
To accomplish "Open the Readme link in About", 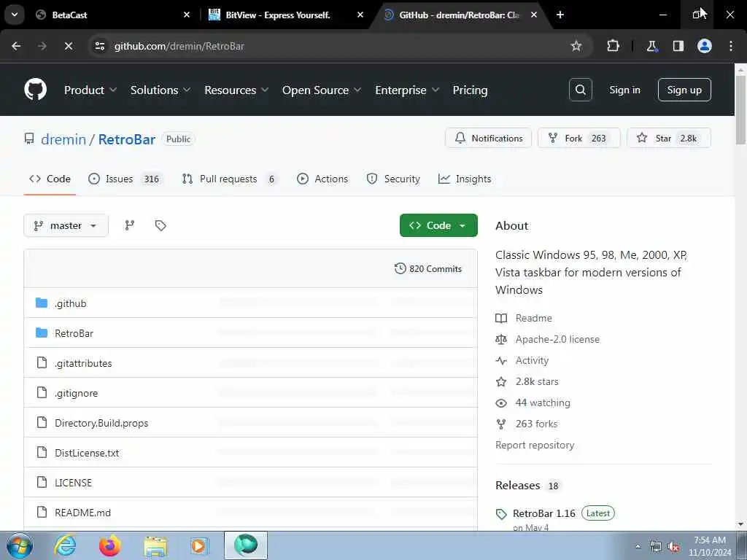I will 533,318.
